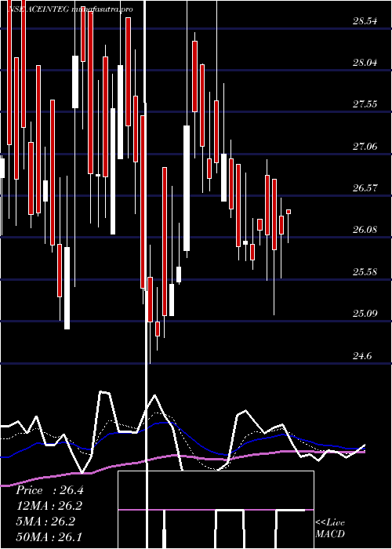This screenshot has height=549, width=392.
Task: Select the 28.54 price axis label
Action: pyautogui.click(x=365, y=21)
